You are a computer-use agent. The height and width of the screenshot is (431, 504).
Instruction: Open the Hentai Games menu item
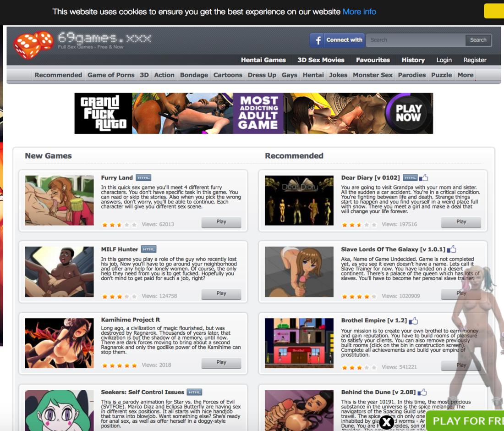pos(263,60)
